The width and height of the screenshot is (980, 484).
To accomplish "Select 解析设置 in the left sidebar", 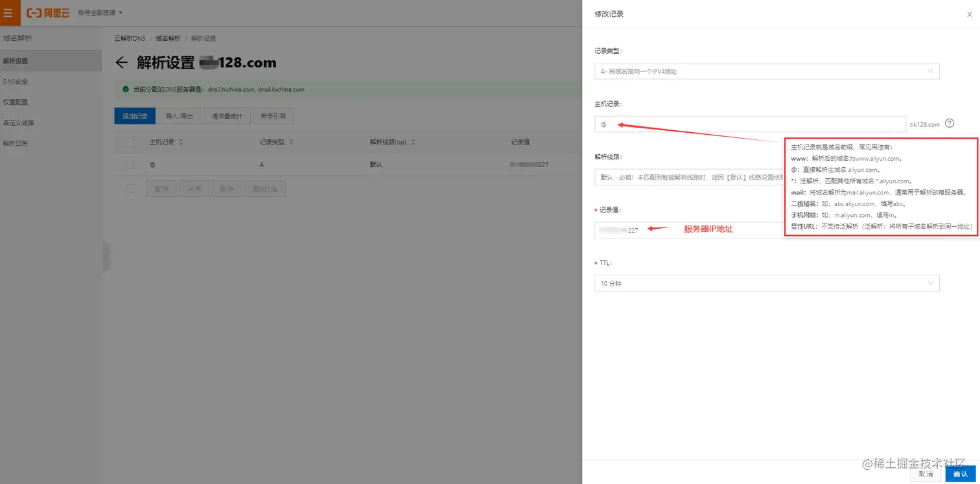I will (x=51, y=61).
